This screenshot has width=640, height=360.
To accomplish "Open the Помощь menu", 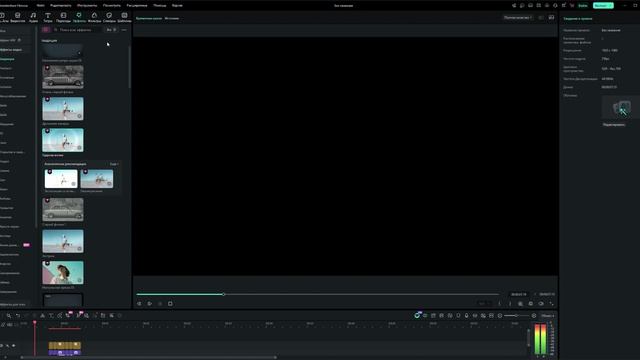I will tap(160, 6).
